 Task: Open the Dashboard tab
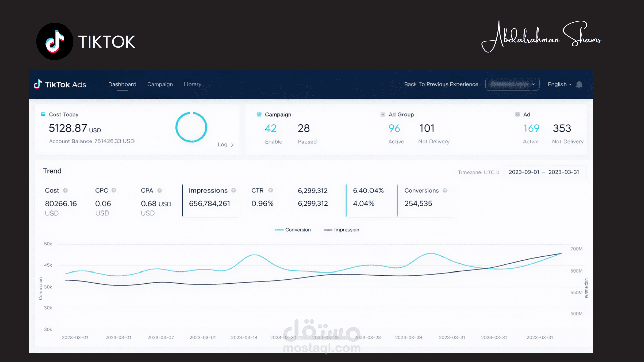click(122, 84)
